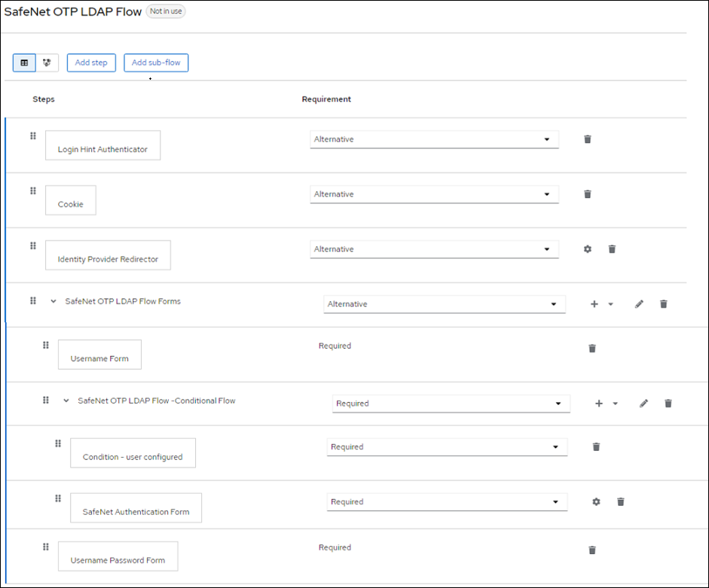The width and height of the screenshot is (709, 588).
Task: Open Cookie requirement dropdown
Action: coord(434,194)
